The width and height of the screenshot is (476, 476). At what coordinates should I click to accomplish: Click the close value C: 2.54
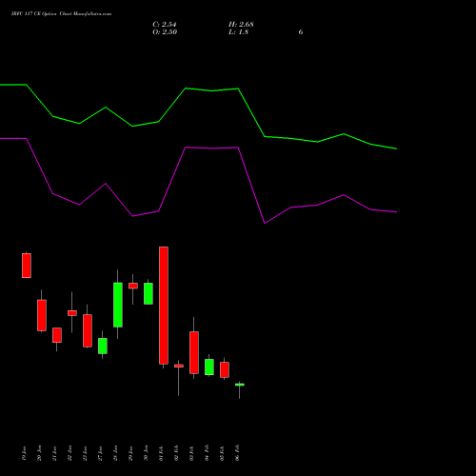click(x=165, y=25)
